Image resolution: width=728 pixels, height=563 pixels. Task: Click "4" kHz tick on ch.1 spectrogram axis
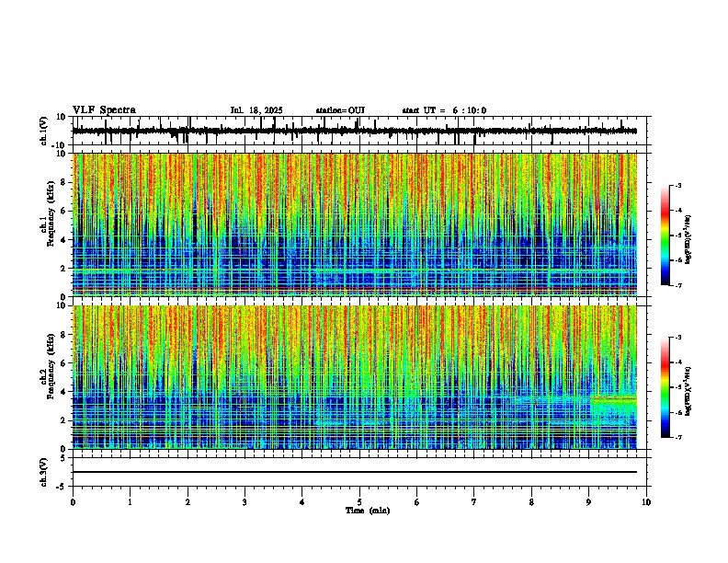click(64, 240)
